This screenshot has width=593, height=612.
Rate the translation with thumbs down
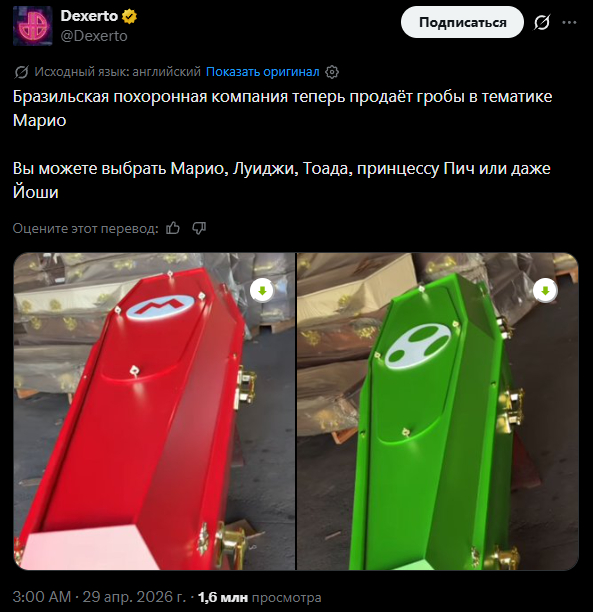199,228
